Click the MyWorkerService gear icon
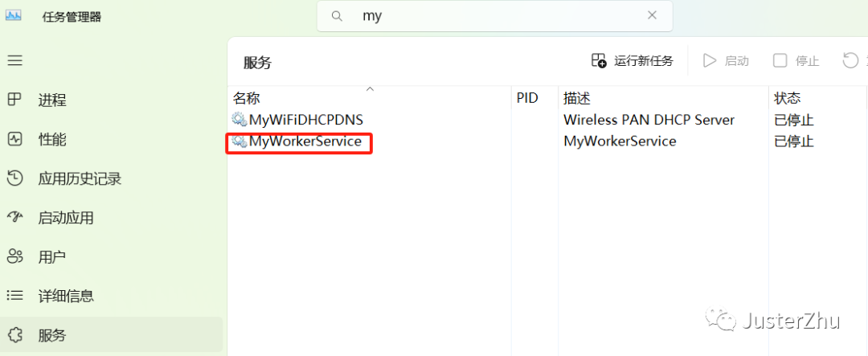The height and width of the screenshot is (356, 868). click(240, 141)
